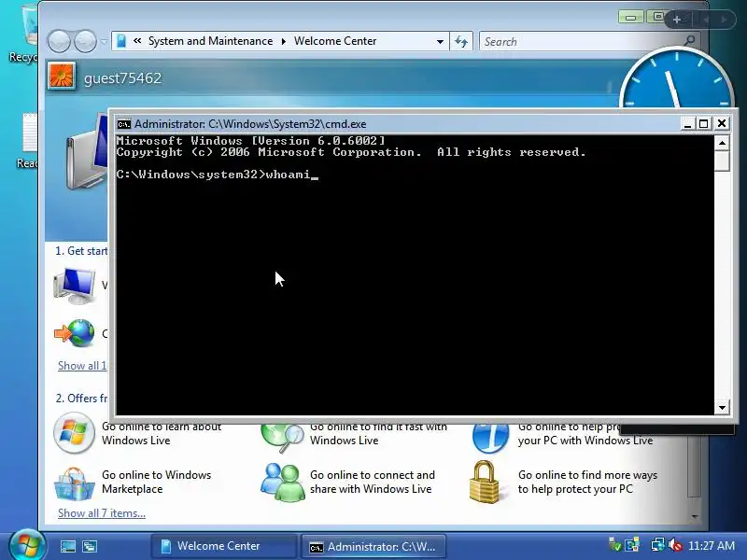Minimize the cmd.exe window

pos(687,124)
